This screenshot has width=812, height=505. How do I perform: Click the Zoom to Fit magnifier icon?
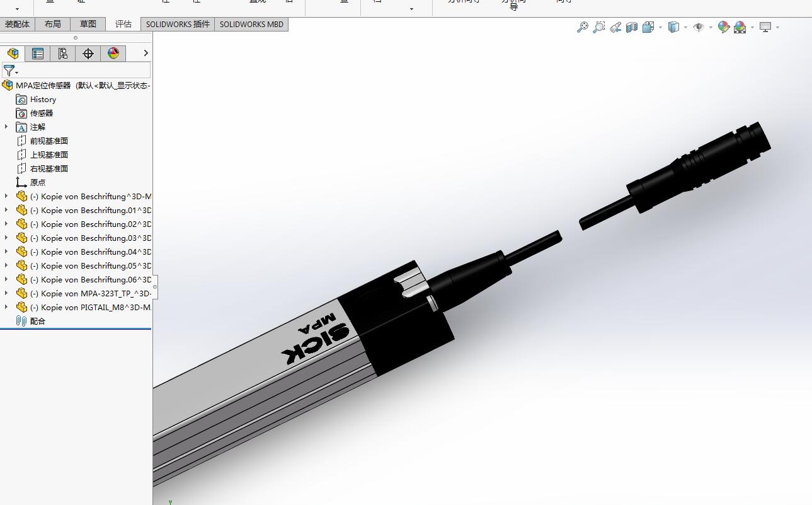coord(583,27)
